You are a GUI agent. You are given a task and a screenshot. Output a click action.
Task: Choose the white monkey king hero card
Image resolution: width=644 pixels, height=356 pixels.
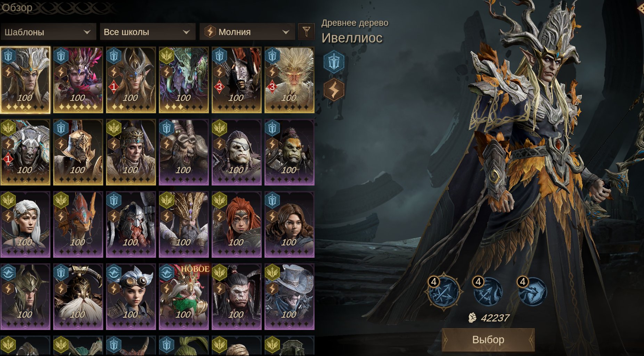click(290, 80)
